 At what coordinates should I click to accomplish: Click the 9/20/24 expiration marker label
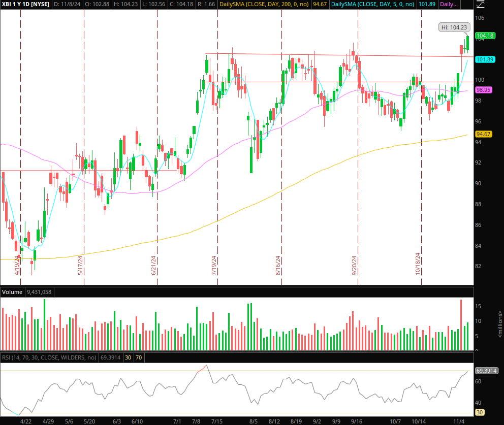[354, 266]
